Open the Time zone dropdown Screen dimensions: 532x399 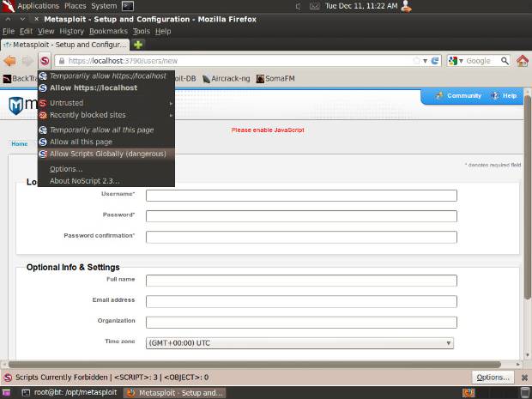[300, 343]
